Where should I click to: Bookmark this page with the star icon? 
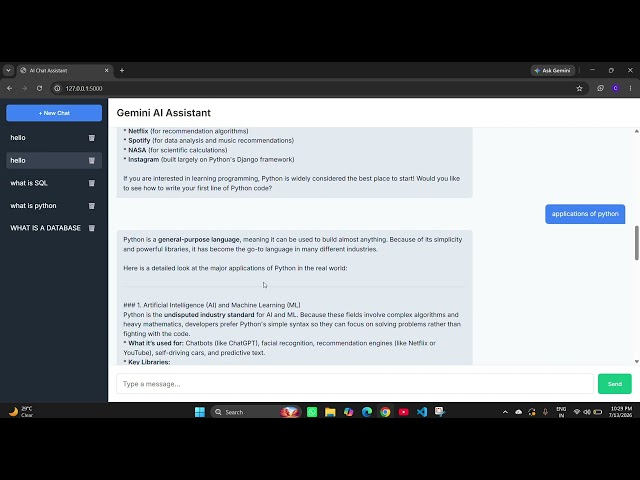[579, 88]
